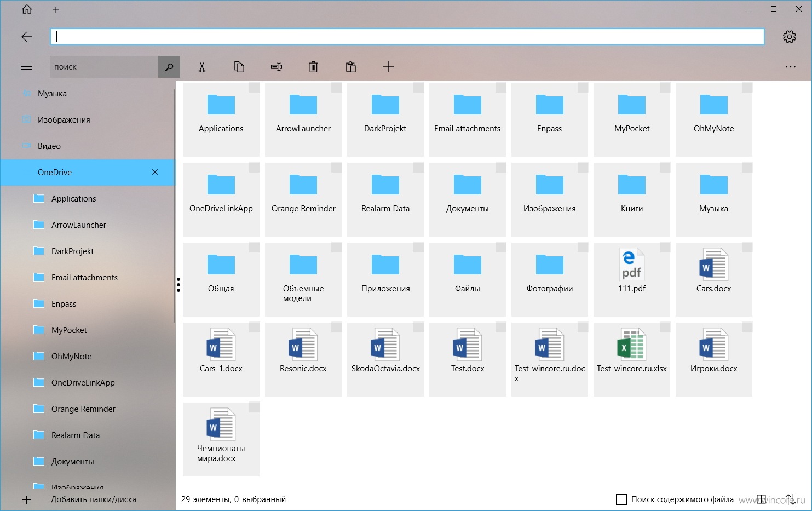Open the Приложения folder tile
This screenshot has height=511, width=812.
tap(385, 279)
